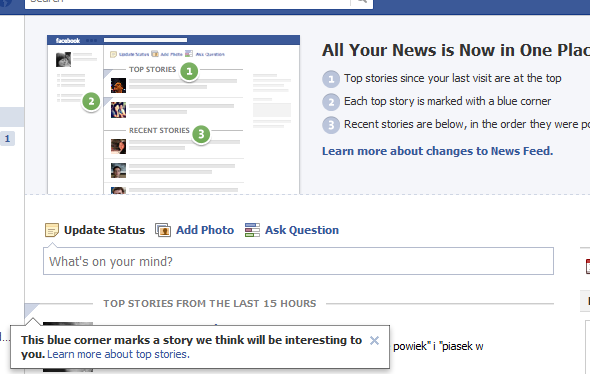Image resolution: width=590 pixels, height=374 pixels.
Task: Close the blue corner tooltip
Action: click(374, 341)
